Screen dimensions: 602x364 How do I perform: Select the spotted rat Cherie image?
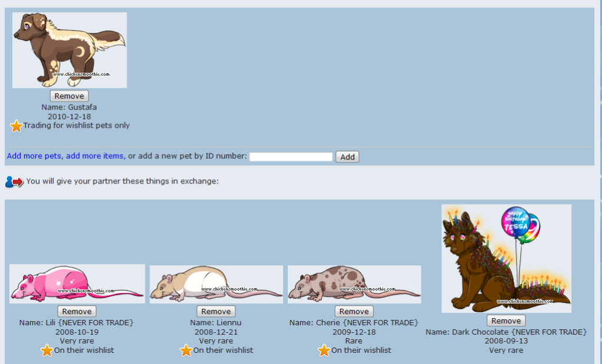pos(354,284)
